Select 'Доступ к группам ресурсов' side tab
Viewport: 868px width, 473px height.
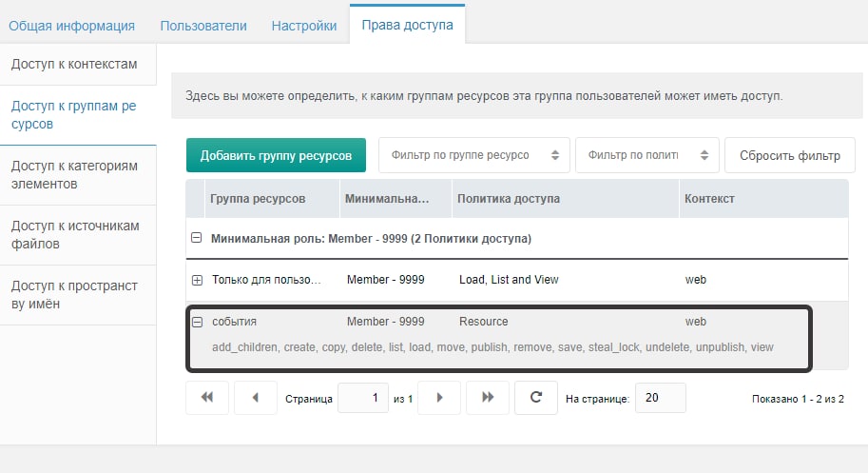point(78,114)
